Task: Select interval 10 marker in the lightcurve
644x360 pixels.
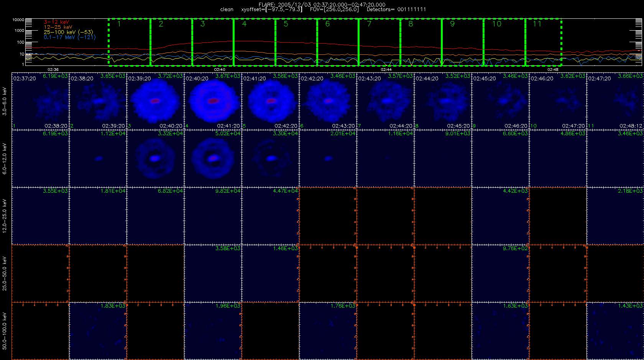Action: pos(497,24)
